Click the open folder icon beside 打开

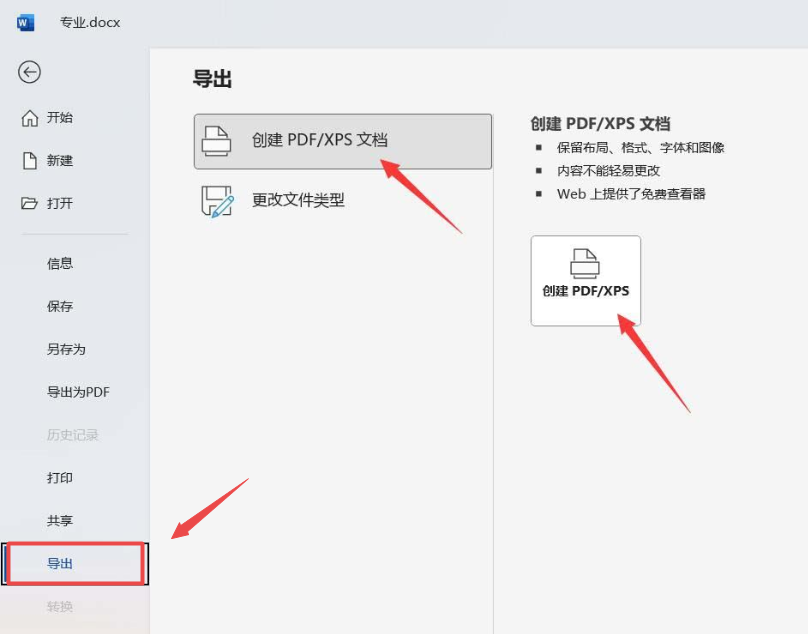point(30,204)
